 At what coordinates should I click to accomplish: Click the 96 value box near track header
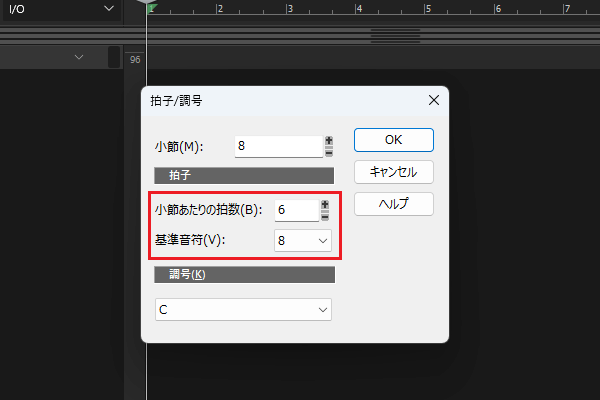[136, 60]
